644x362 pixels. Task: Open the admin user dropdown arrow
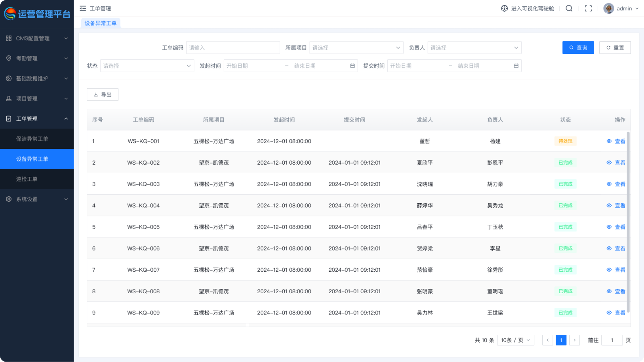637,8
